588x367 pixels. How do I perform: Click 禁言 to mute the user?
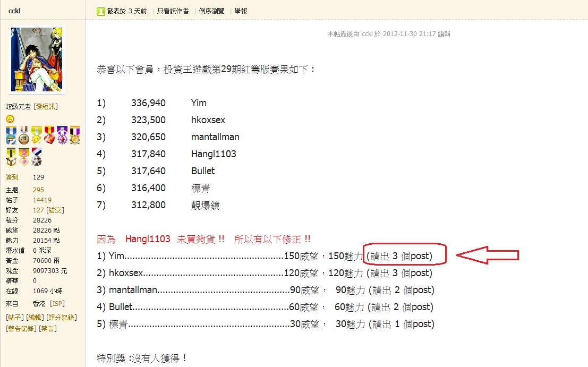coord(48,328)
